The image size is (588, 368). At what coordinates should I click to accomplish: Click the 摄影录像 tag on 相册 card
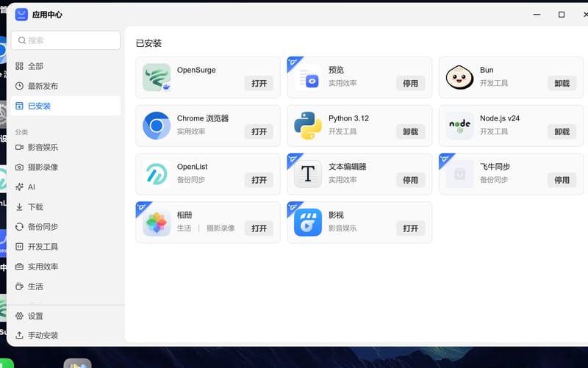(x=221, y=228)
